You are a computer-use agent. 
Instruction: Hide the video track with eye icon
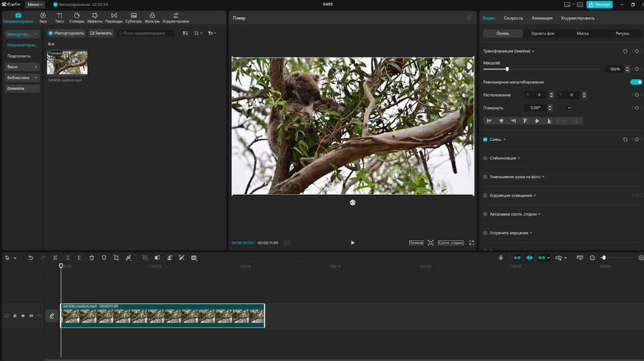23,316
